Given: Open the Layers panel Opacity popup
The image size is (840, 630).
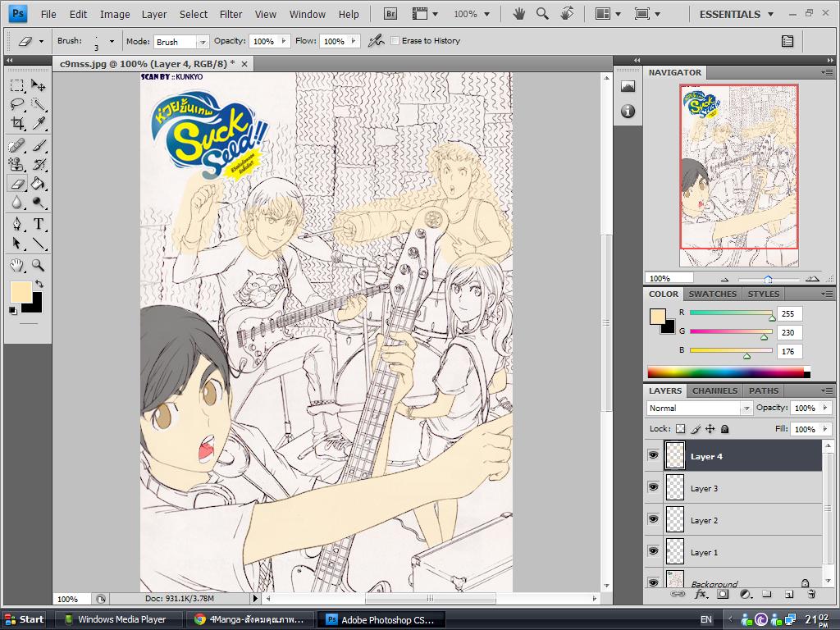Looking at the screenshot, I should pos(825,409).
